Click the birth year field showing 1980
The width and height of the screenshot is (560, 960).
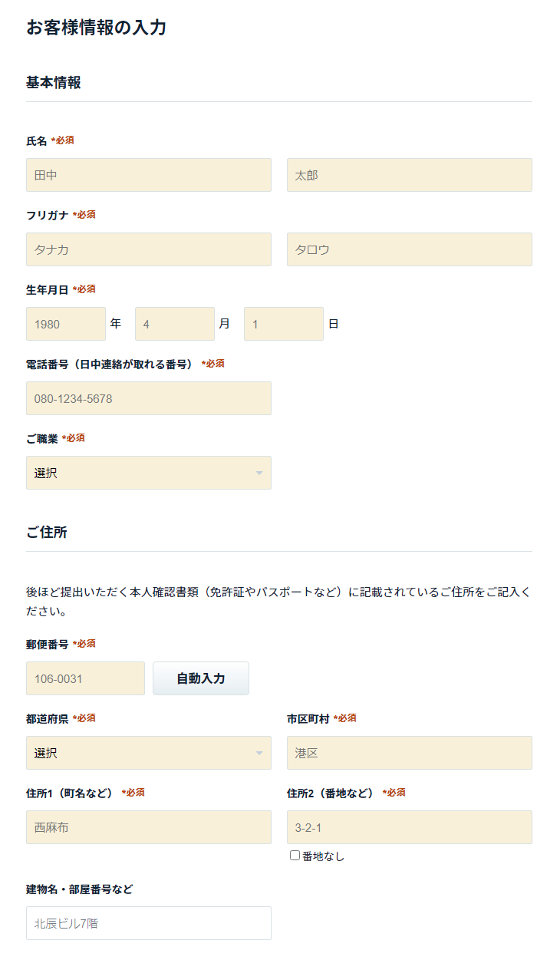66,324
